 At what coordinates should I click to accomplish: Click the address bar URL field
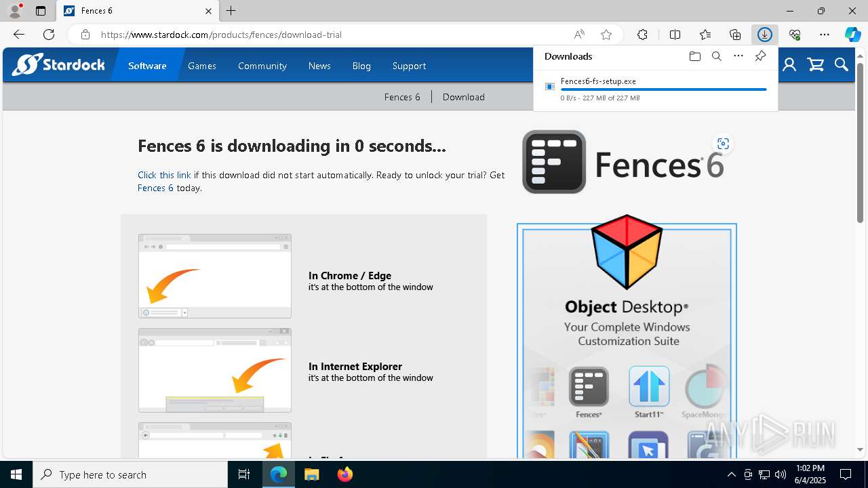[x=332, y=35]
